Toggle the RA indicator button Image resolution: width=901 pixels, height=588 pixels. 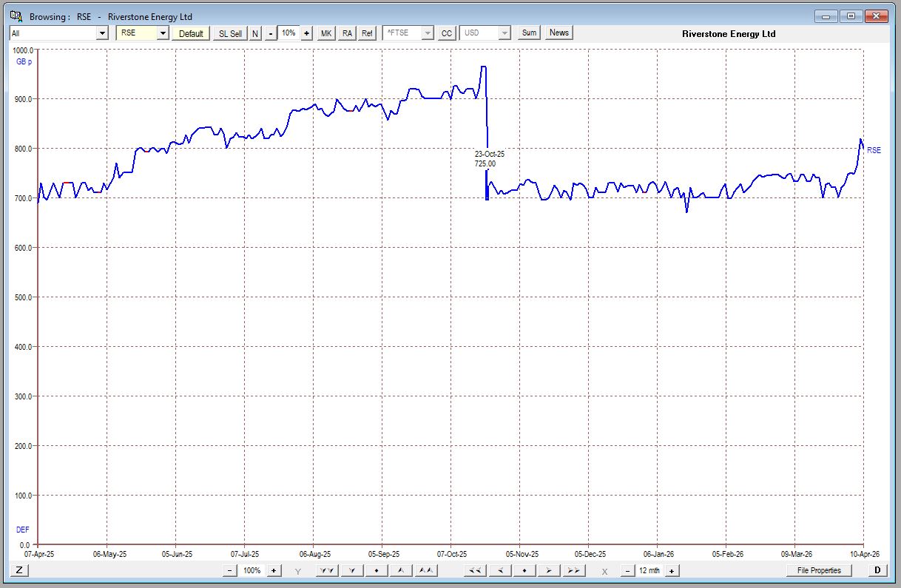(347, 33)
